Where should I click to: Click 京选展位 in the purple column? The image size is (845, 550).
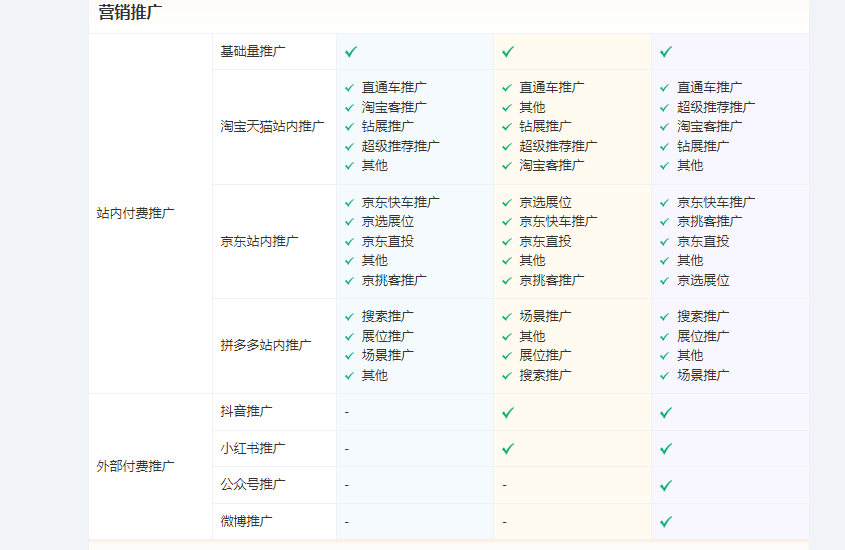703,280
